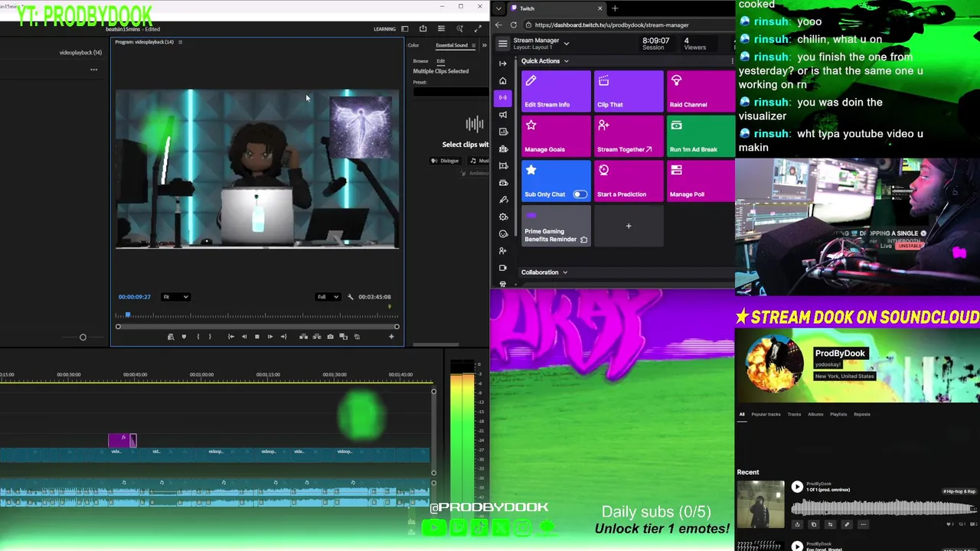Open the Program monitor button editor plus
Screen dimensions: 980x551
point(391,337)
